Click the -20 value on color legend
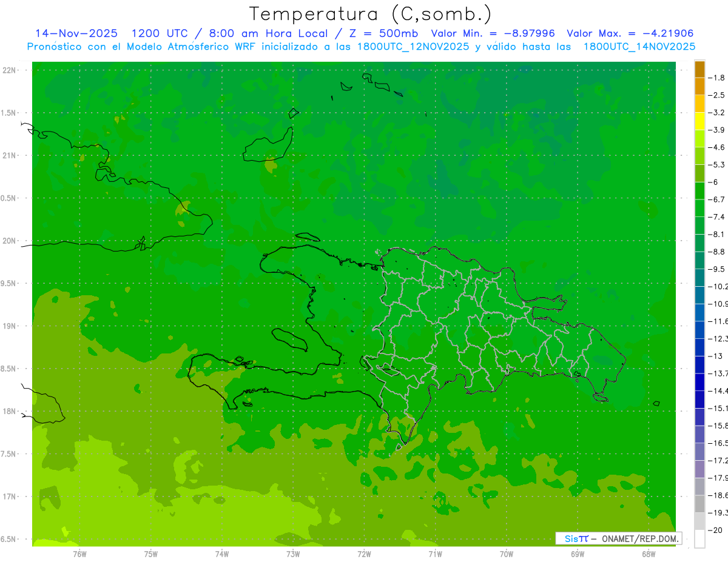Screen dimensions: 728x562 point(715,530)
